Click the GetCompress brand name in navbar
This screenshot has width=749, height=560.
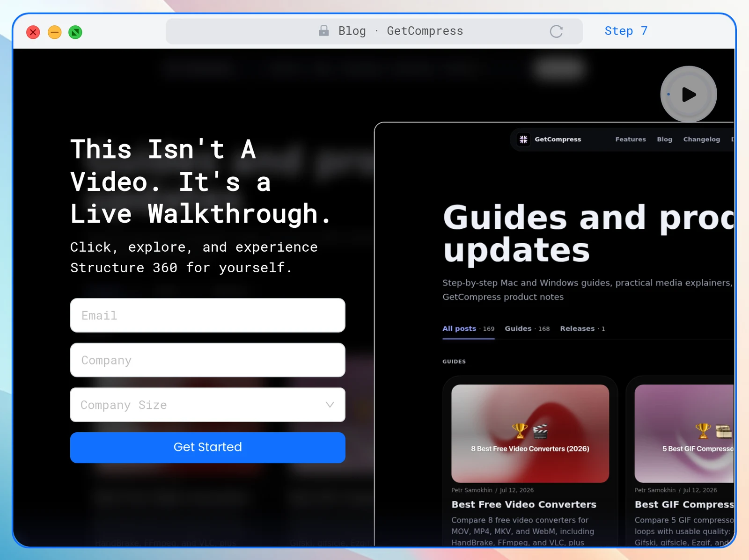click(x=558, y=139)
